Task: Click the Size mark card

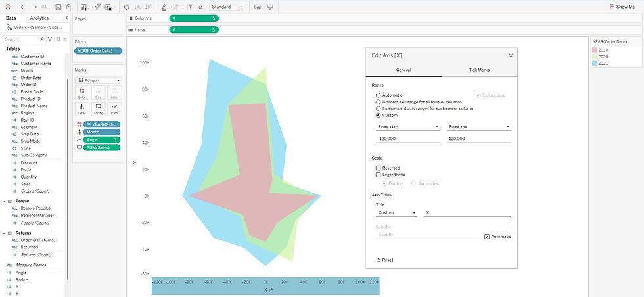Action: click(98, 93)
